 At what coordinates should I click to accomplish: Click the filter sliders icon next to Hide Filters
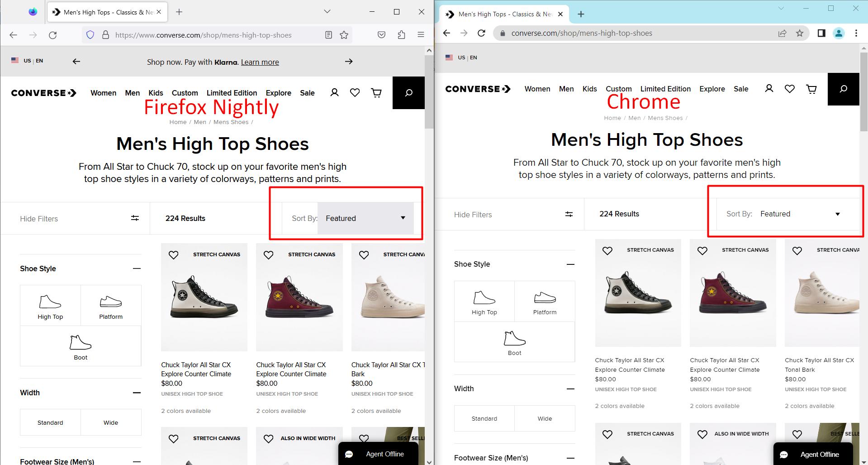pyautogui.click(x=135, y=218)
